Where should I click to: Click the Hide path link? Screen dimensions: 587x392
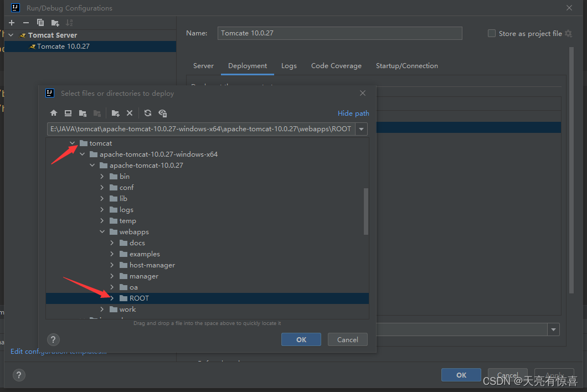pyautogui.click(x=353, y=113)
